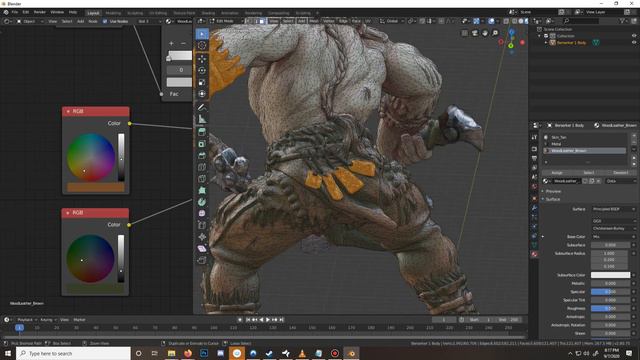Click the material Select button
This screenshot has width=640, height=360.
click(x=589, y=173)
